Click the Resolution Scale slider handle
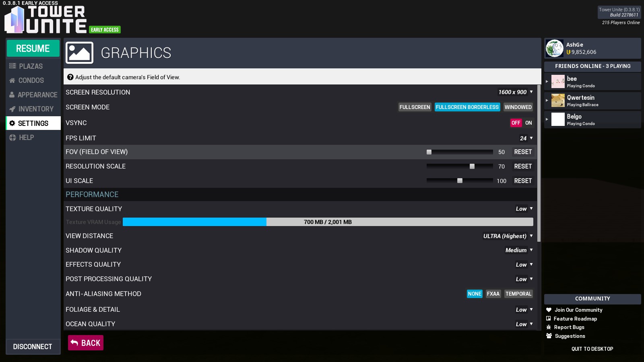 click(472, 167)
